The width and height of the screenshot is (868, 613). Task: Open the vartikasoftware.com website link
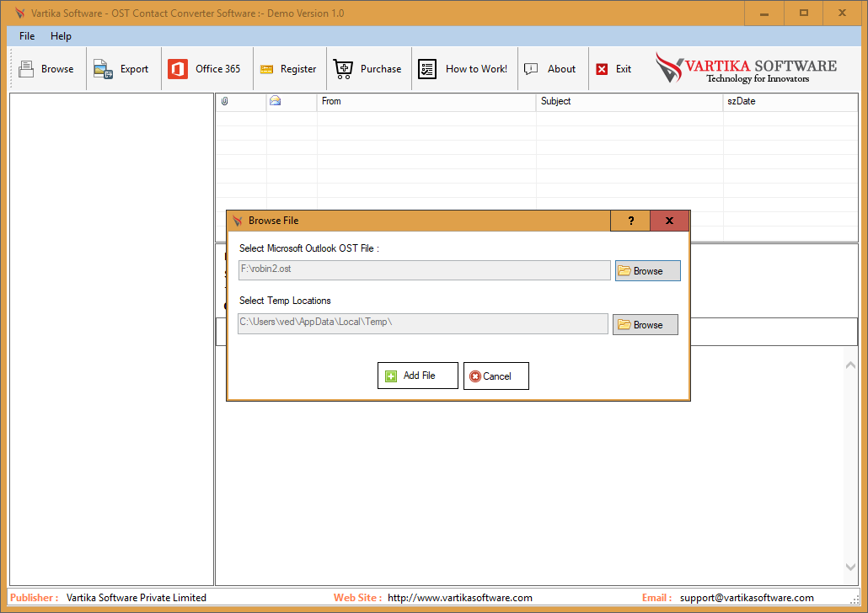460,598
